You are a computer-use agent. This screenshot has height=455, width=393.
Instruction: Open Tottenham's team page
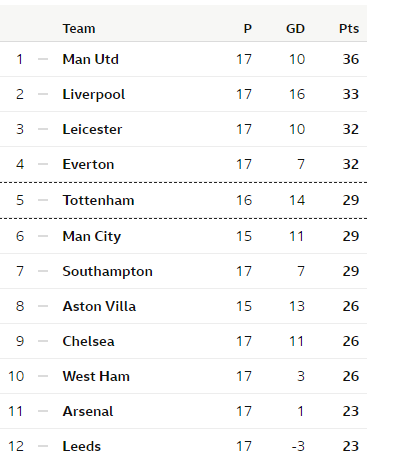pos(98,200)
